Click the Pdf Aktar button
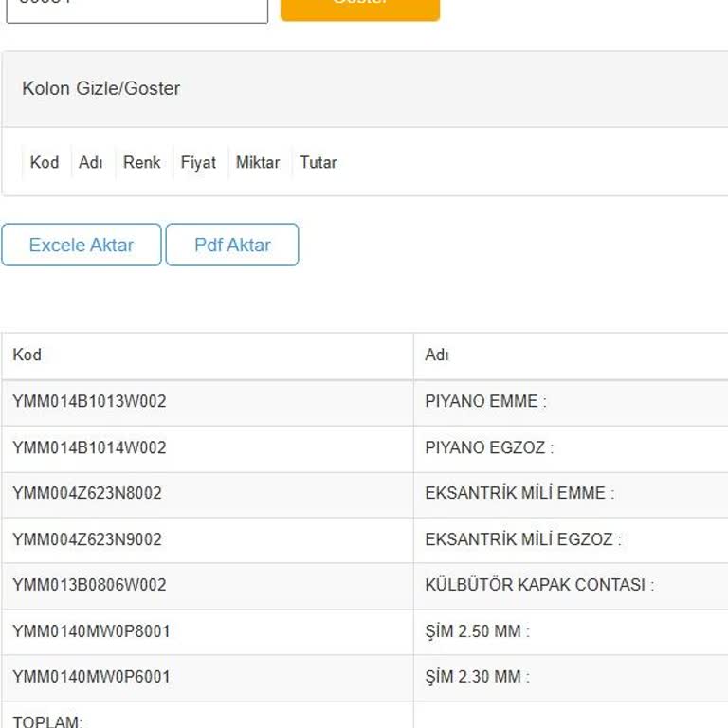Screen dimensions: 728x728 coord(232,245)
